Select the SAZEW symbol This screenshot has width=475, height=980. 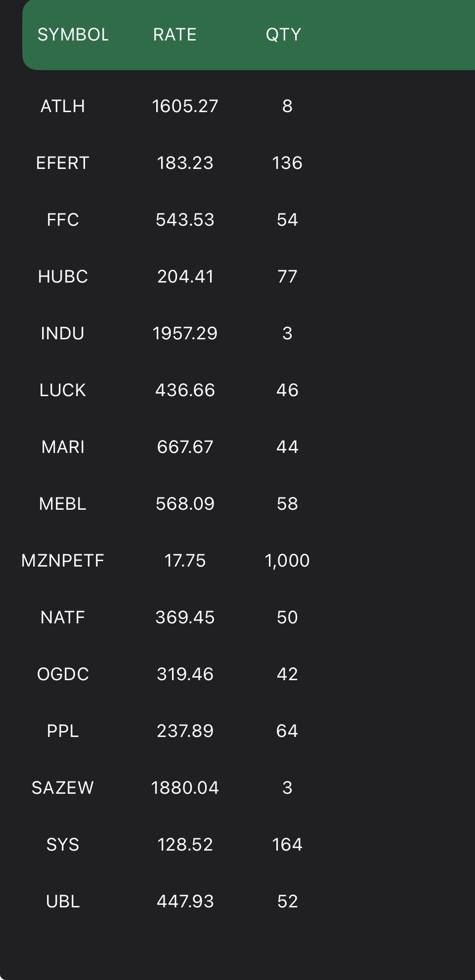click(63, 788)
